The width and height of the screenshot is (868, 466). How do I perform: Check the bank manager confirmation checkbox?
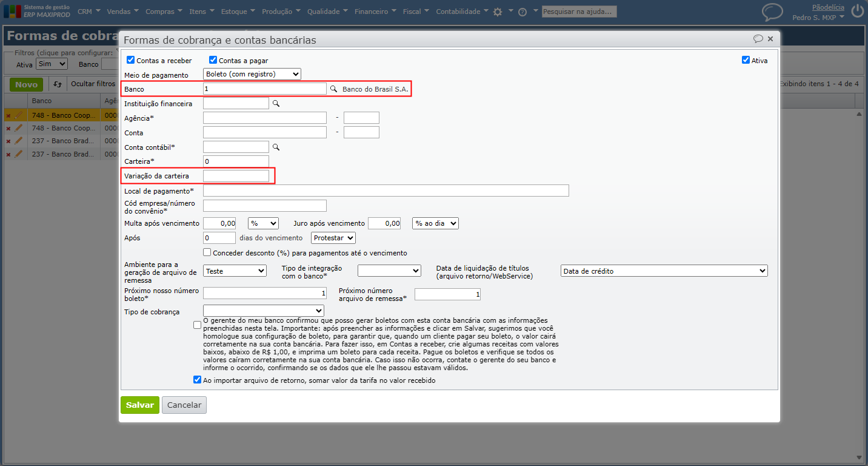[x=197, y=325]
